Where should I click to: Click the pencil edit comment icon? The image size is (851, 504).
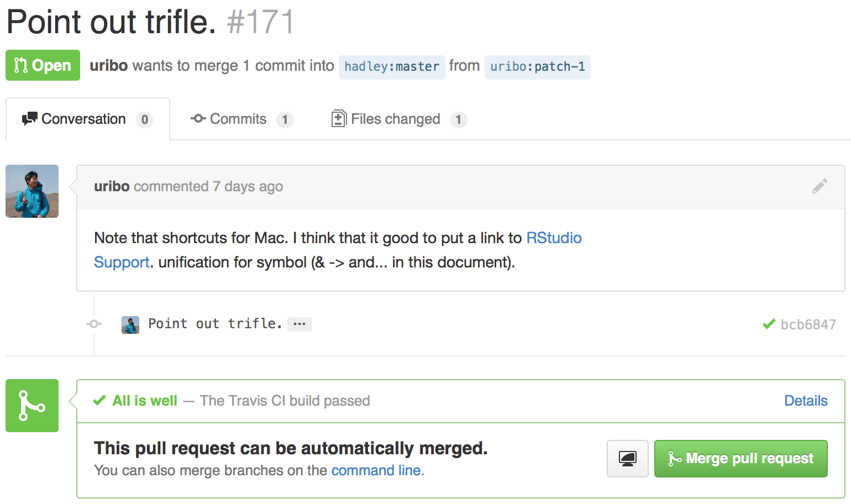point(820,186)
